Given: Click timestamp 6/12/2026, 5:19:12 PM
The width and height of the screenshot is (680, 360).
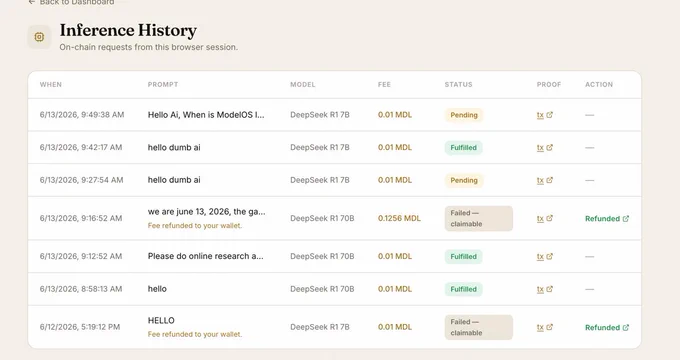Looking at the screenshot, I should [80, 327].
